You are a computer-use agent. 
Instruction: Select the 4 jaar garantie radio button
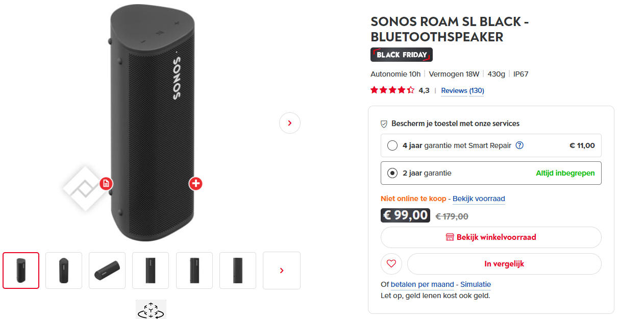[392, 145]
